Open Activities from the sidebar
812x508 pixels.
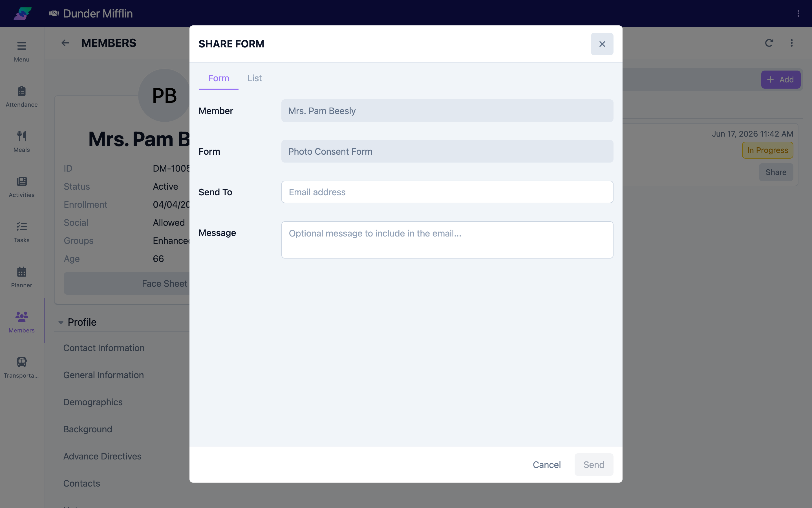click(x=21, y=187)
